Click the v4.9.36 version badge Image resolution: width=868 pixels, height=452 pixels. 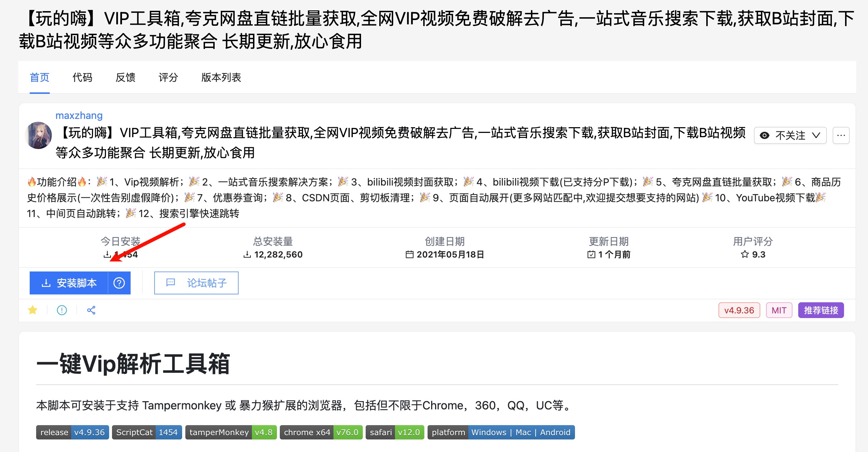click(739, 310)
